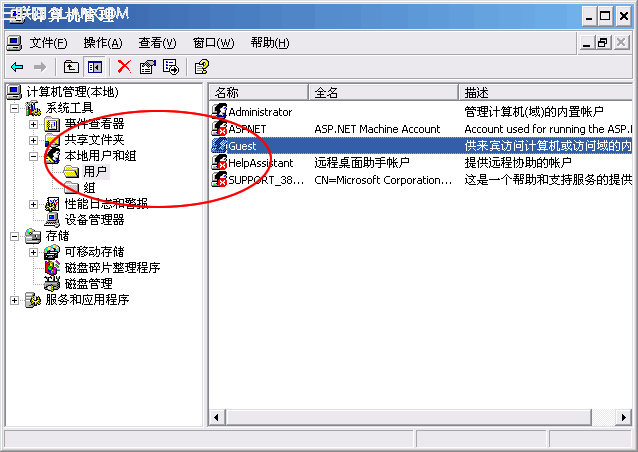Click the Up one level folder icon

point(71,67)
